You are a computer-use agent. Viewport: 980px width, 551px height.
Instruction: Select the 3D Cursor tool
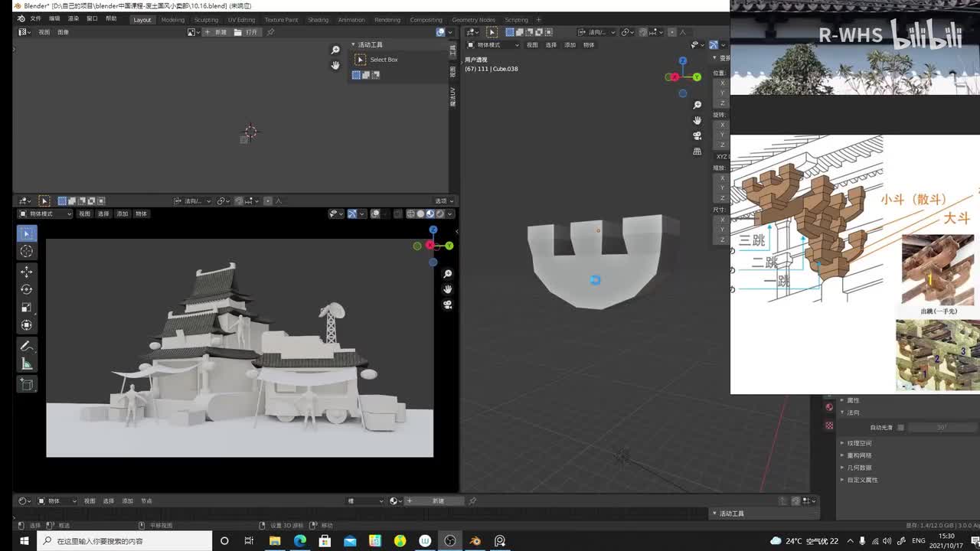coord(26,251)
